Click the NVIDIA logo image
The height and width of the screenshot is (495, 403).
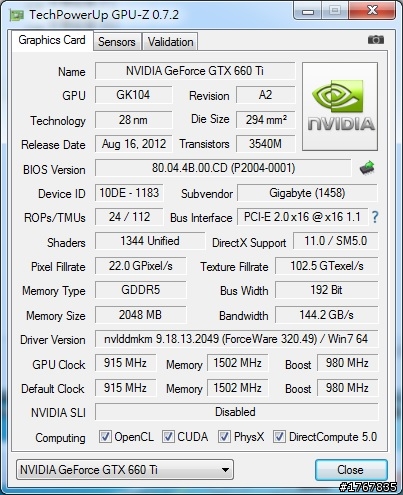point(340,106)
